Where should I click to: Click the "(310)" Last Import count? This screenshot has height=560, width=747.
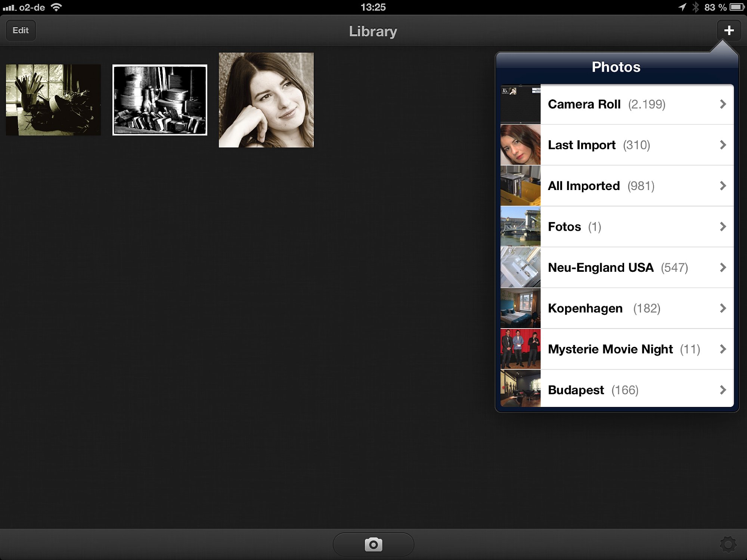(x=636, y=145)
